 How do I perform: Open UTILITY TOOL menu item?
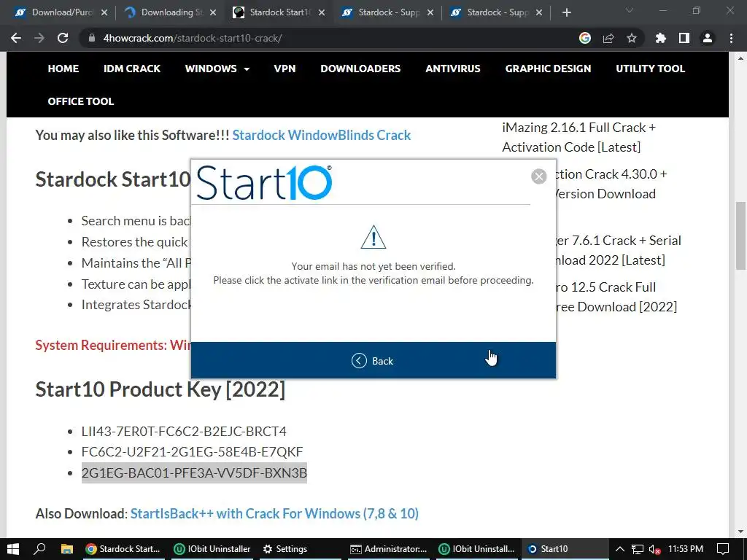(x=650, y=69)
